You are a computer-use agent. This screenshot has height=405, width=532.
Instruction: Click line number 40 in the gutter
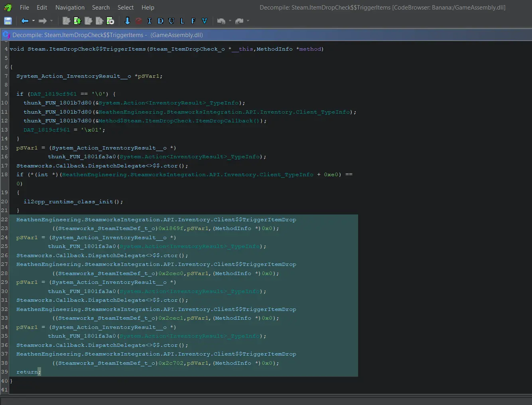(x=4, y=381)
